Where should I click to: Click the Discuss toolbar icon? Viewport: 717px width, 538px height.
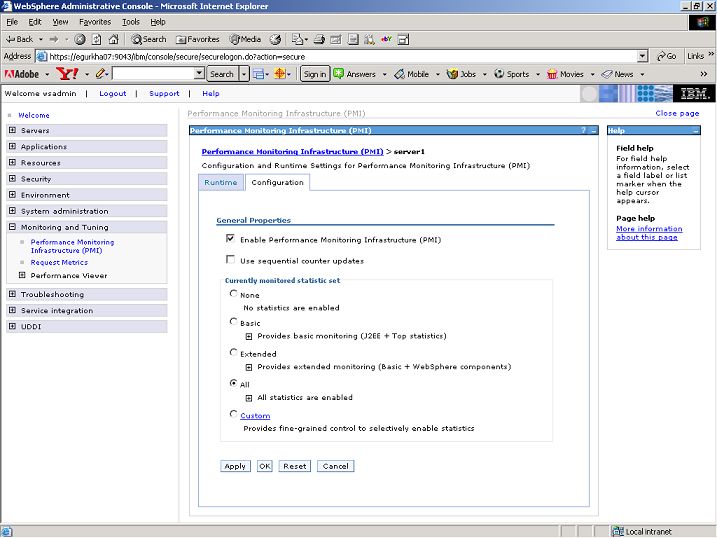point(353,39)
